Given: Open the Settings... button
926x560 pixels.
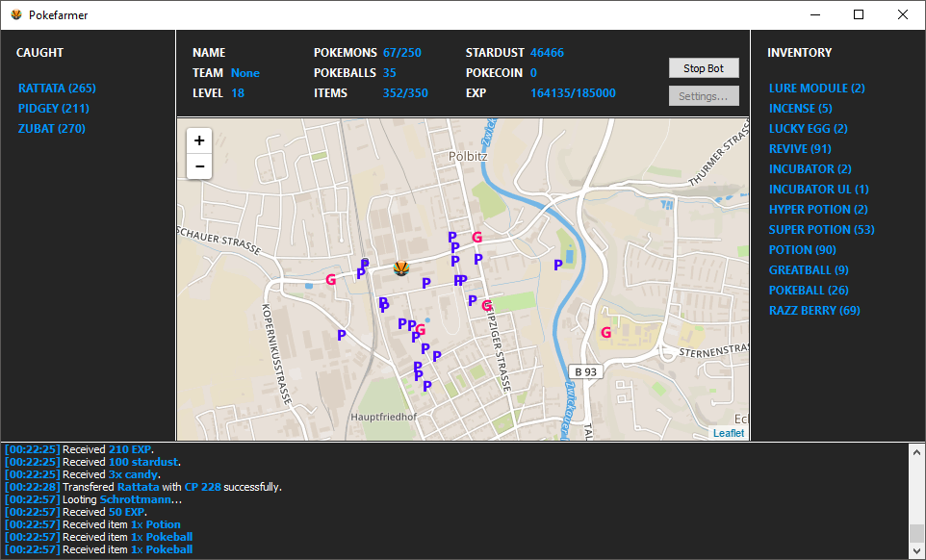Looking at the screenshot, I should pyautogui.click(x=704, y=96).
